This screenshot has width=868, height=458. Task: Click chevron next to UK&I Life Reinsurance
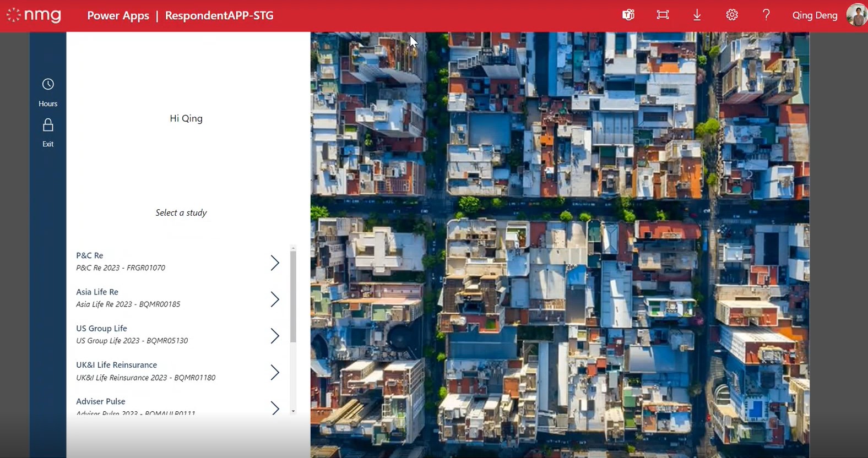[275, 372]
